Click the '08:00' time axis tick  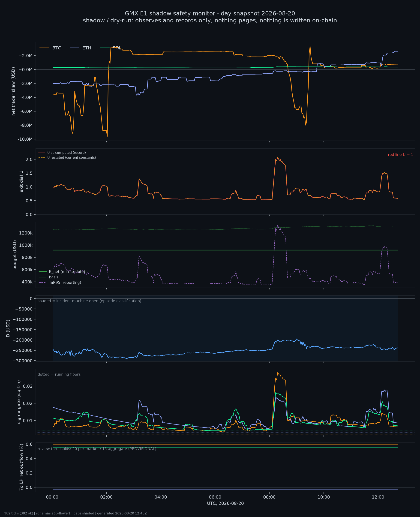pyautogui.click(x=269, y=497)
